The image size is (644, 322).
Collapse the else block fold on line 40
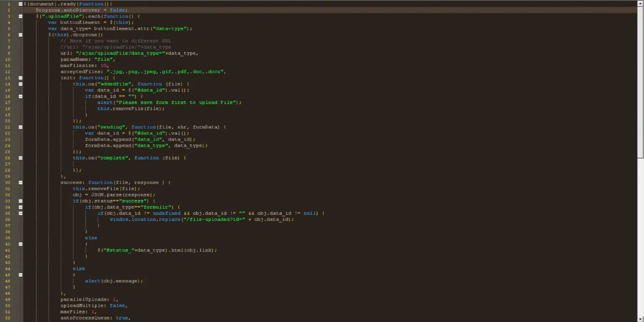20,244
